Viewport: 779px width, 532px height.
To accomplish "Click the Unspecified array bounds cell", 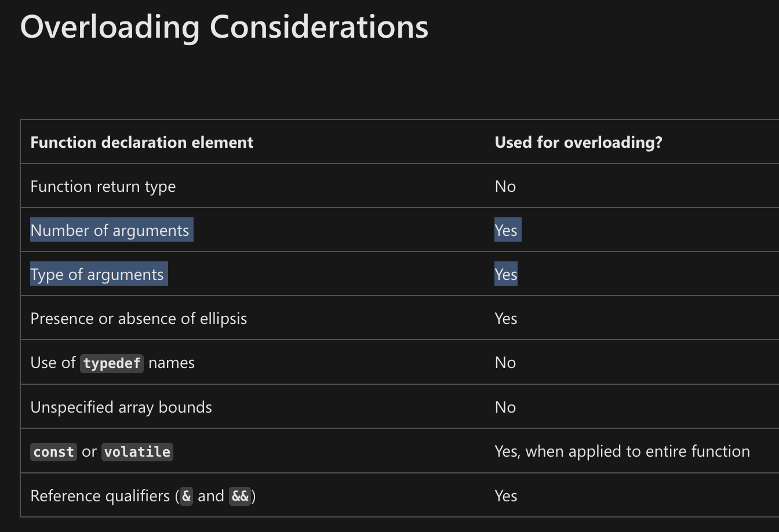I will tap(121, 407).
